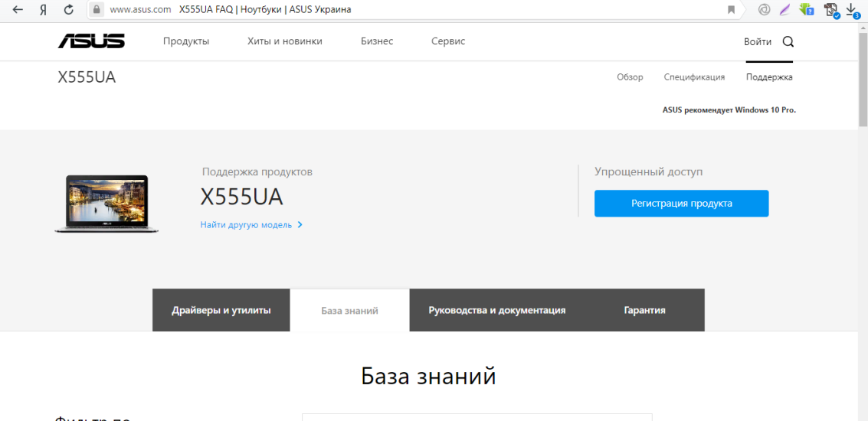Go back with the browser back arrow
The height and width of the screenshot is (421, 868).
click(18, 9)
